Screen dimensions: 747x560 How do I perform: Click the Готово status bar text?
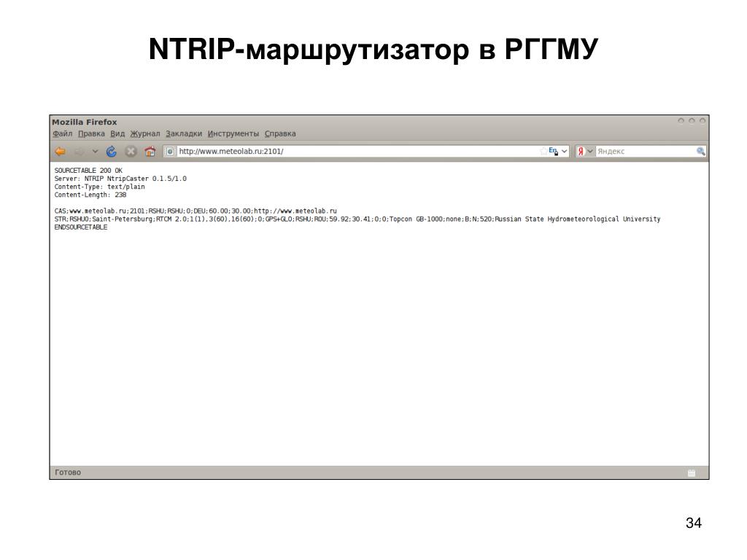[68, 472]
